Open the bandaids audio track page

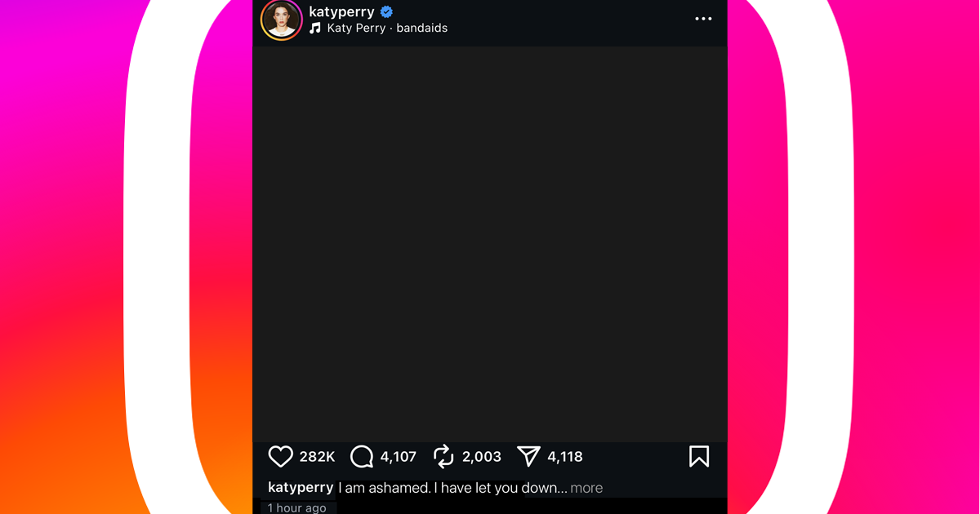pyautogui.click(x=421, y=28)
